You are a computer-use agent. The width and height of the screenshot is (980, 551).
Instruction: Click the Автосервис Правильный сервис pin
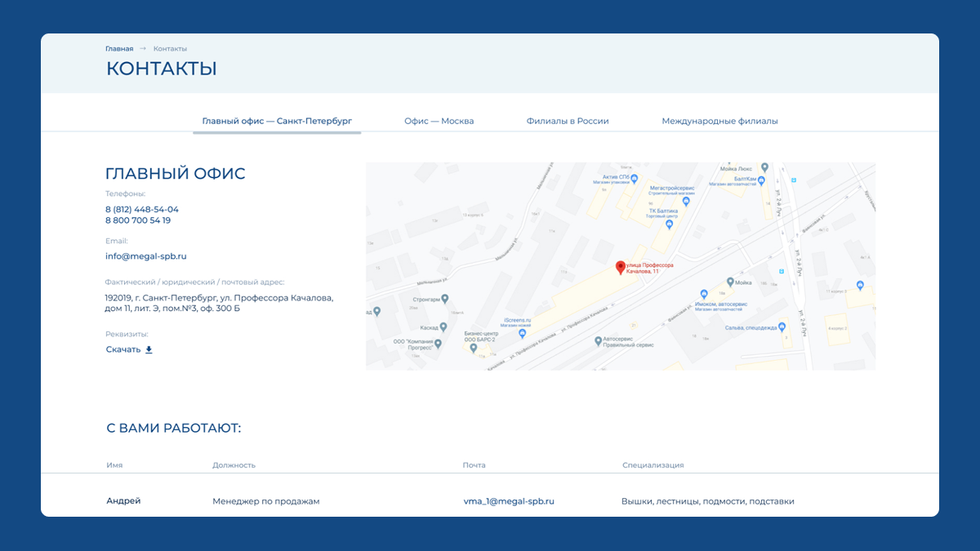(x=596, y=339)
